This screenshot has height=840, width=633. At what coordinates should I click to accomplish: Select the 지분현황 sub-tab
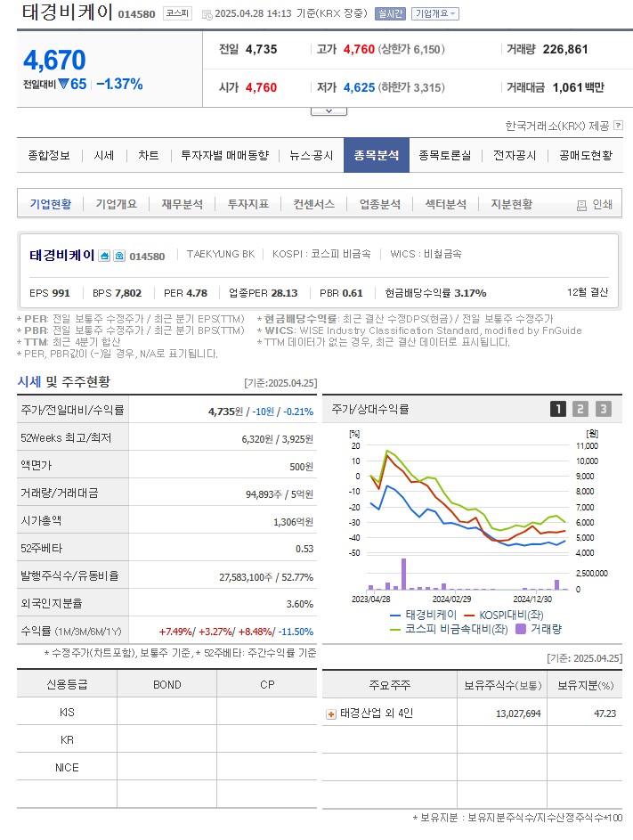[x=511, y=204]
